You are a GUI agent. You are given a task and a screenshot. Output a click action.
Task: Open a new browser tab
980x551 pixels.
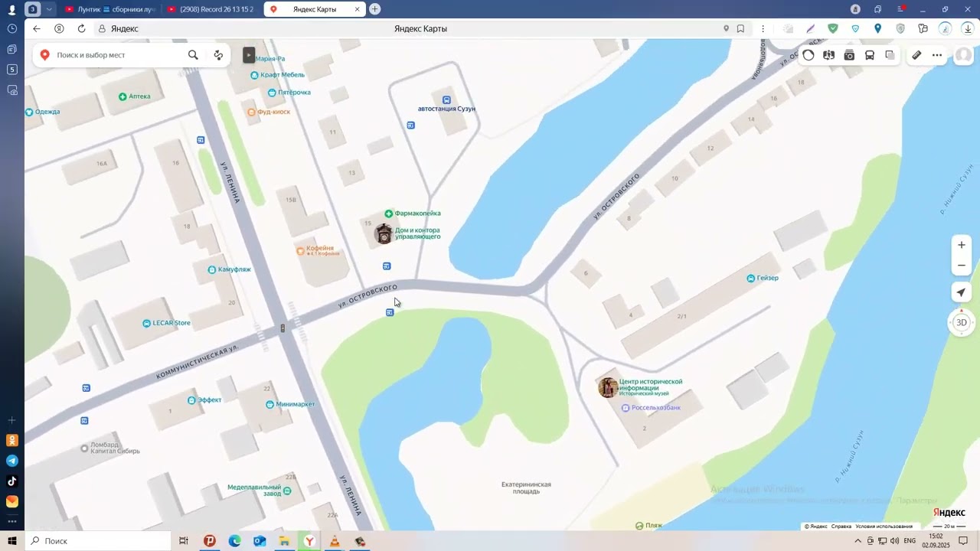[x=374, y=9]
